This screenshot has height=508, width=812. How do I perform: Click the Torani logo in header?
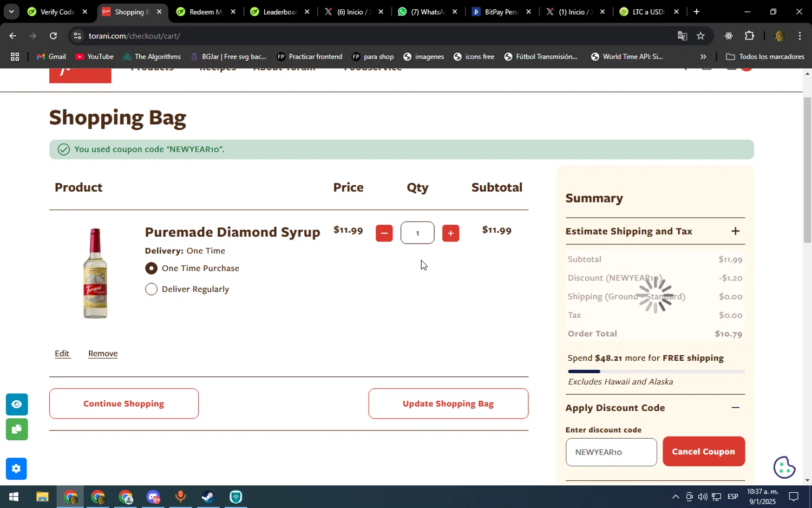click(80, 75)
